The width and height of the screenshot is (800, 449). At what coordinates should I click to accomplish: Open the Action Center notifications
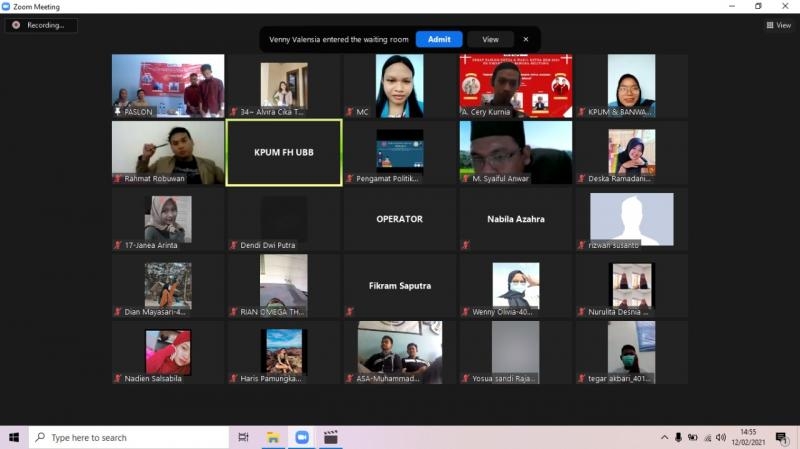click(781, 437)
